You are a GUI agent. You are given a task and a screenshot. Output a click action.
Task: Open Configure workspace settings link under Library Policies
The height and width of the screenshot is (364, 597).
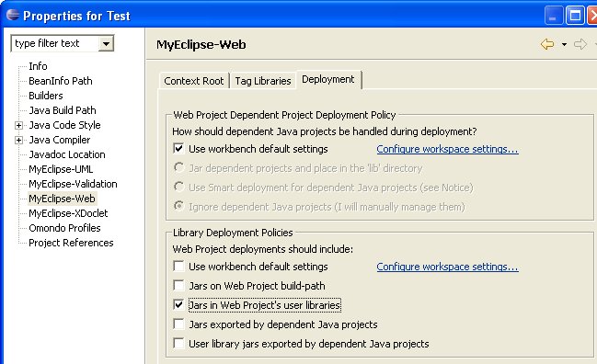pos(447,267)
